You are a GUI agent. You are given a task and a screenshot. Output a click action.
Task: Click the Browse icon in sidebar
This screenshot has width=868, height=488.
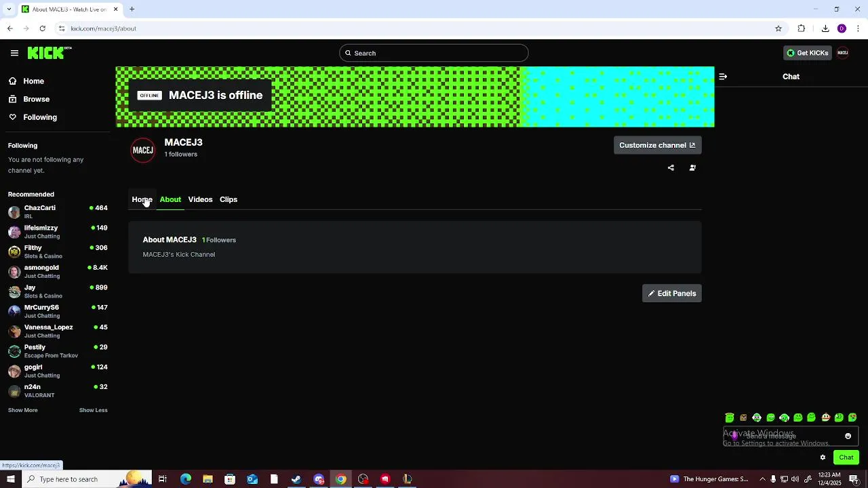point(13,99)
